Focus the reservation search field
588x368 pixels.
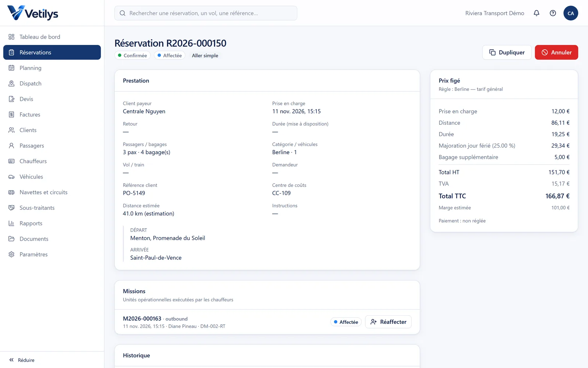pyautogui.click(x=206, y=13)
